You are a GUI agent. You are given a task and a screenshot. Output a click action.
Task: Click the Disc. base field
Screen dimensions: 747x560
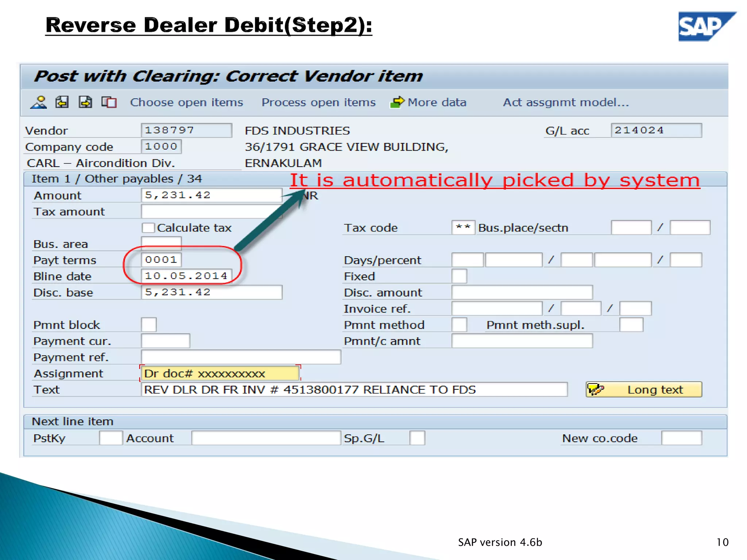coord(212,292)
